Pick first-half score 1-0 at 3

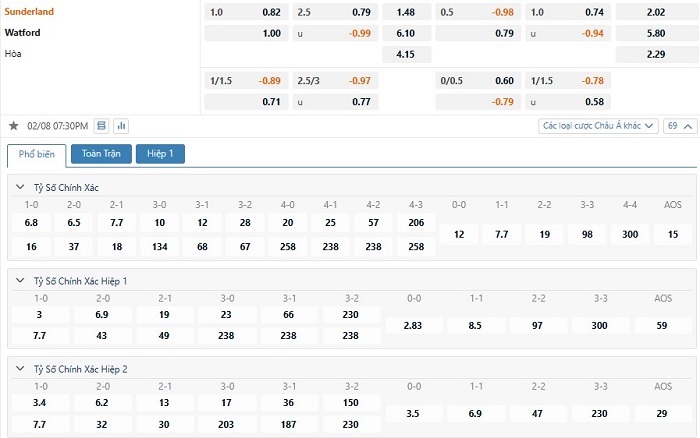39,315
